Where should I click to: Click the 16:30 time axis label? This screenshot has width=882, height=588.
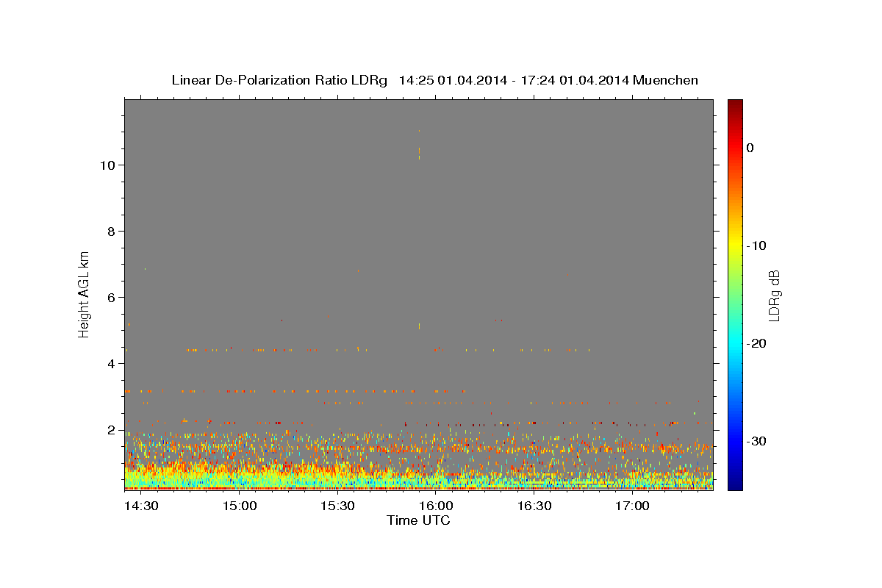pyautogui.click(x=534, y=506)
